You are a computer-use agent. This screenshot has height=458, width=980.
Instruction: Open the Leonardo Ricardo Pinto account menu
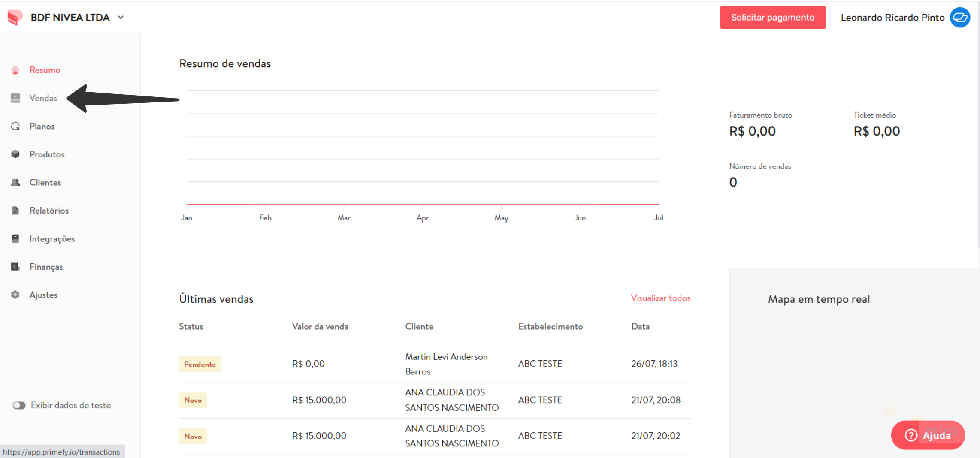[x=892, y=18]
